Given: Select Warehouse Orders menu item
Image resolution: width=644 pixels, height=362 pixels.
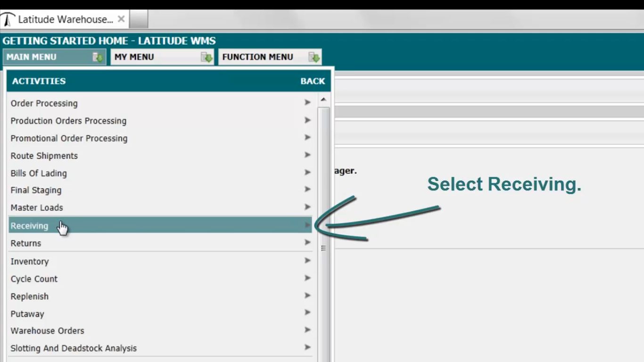Looking at the screenshot, I should 160,330.
